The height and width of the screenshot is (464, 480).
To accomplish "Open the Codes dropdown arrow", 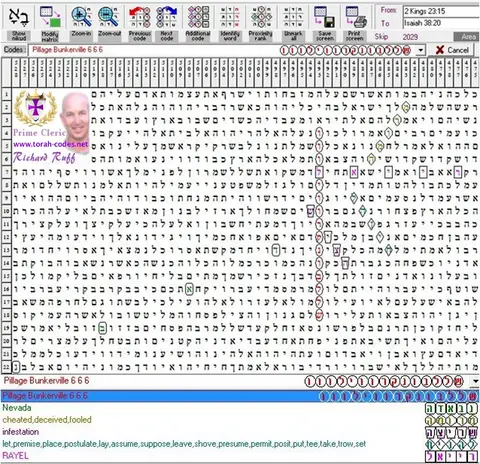I will coord(421,50).
